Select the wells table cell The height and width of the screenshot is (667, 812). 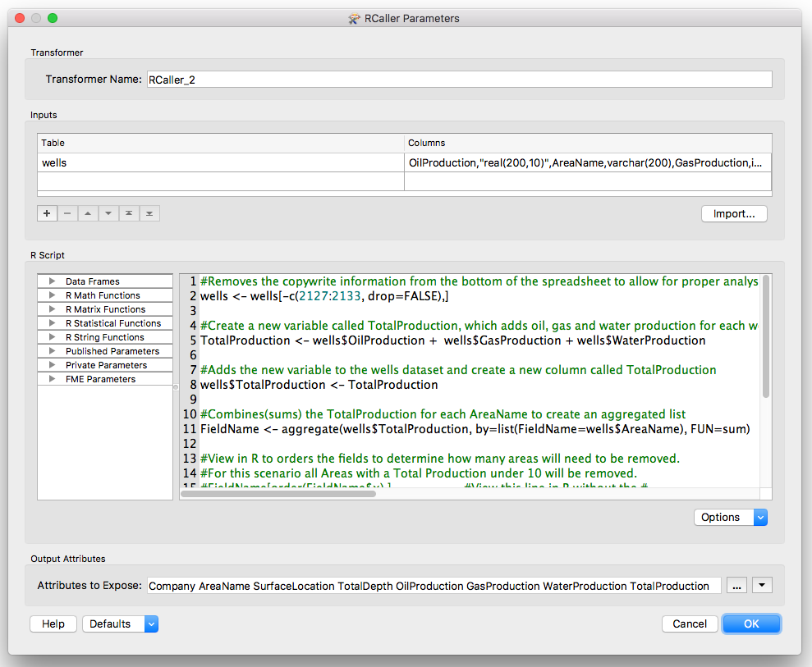tap(221, 162)
